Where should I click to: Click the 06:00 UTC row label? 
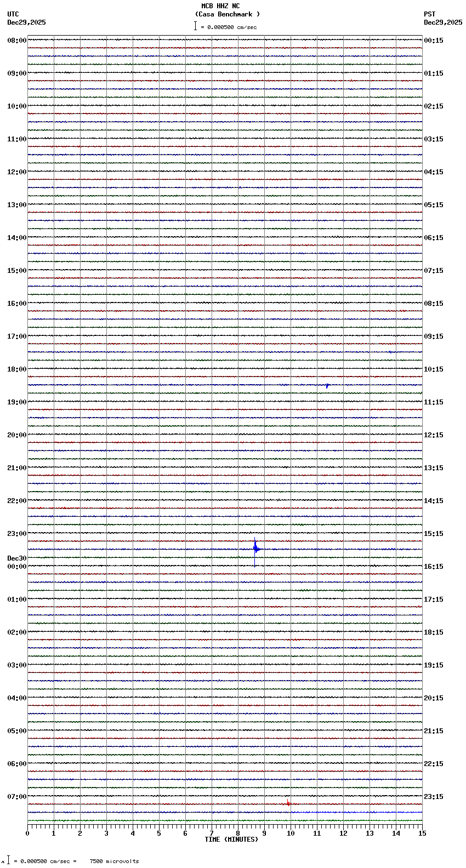[17, 764]
